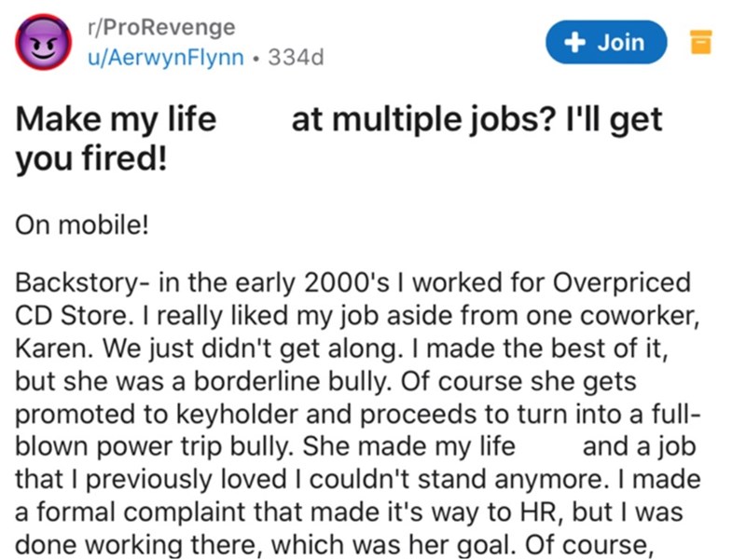Click the "On mobile!" line
Image resolution: width=746 pixels, height=560 pixels.
[82, 228]
